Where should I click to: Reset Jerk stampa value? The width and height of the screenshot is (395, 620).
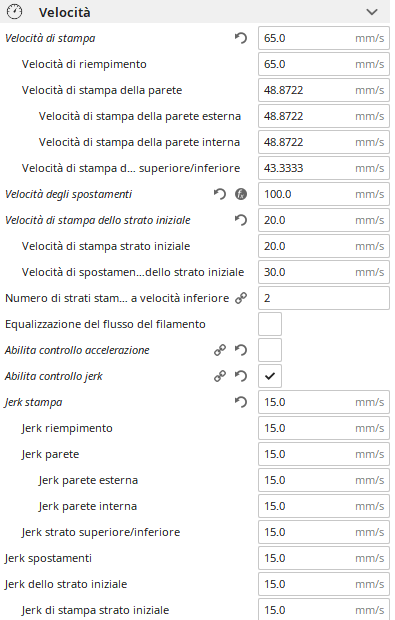coord(240,402)
